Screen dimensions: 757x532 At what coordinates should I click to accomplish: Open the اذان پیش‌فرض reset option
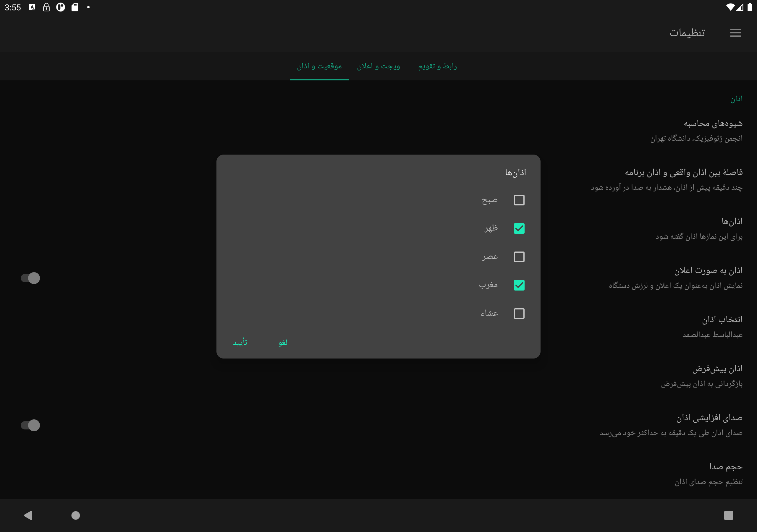click(x=378, y=376)
